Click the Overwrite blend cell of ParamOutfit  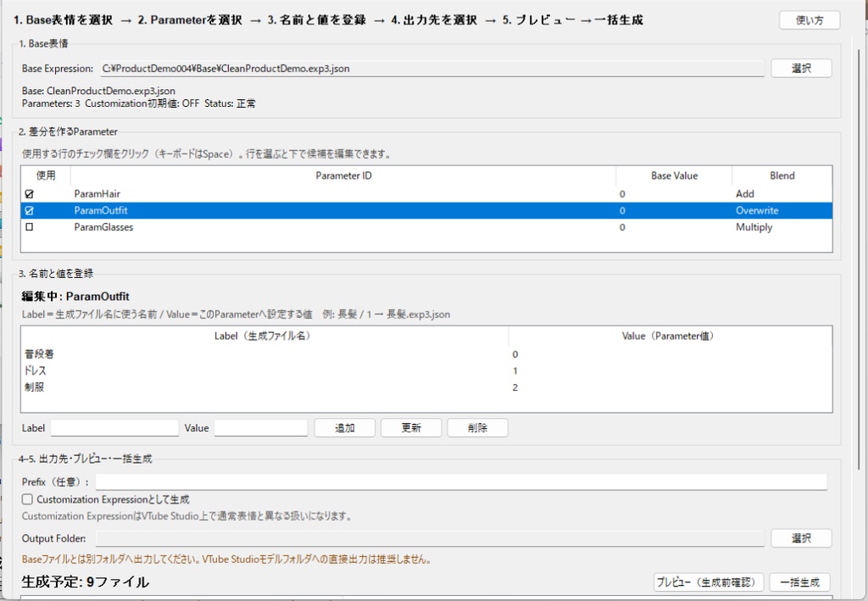(757, 210)
